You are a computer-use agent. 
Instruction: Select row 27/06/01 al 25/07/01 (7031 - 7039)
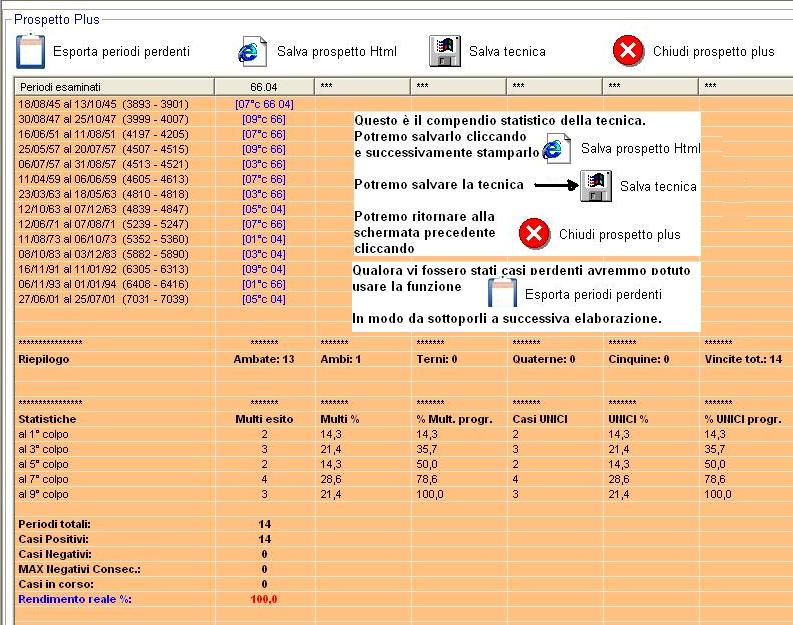pos(104,299)
